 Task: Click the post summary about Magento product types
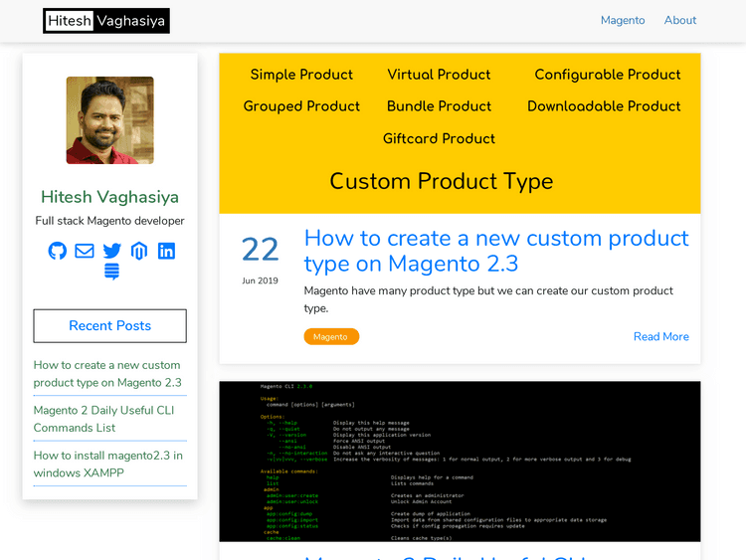[x=488, y=299]
